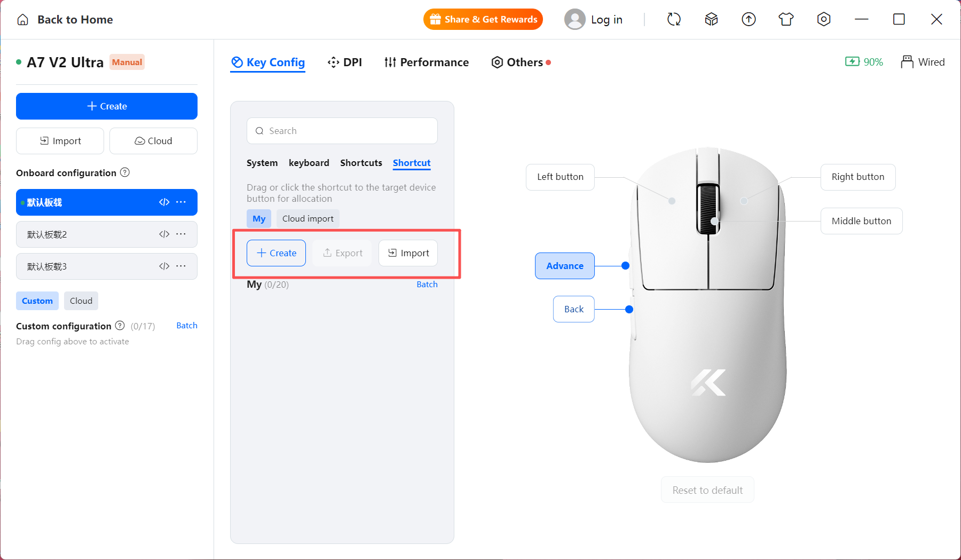
Task: Expand more options for 默认板载3
Action: [x=181, y=266]
